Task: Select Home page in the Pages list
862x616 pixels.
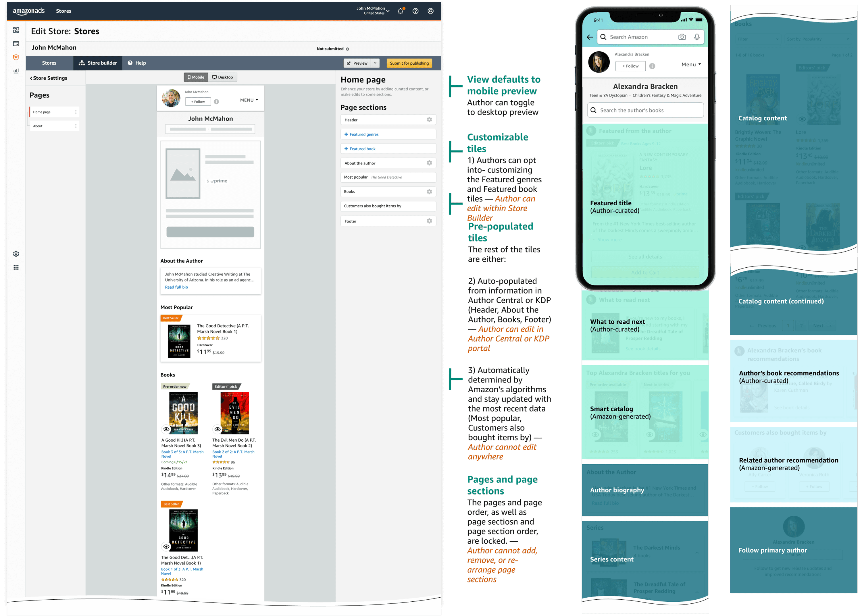Action: click(54, 112)
